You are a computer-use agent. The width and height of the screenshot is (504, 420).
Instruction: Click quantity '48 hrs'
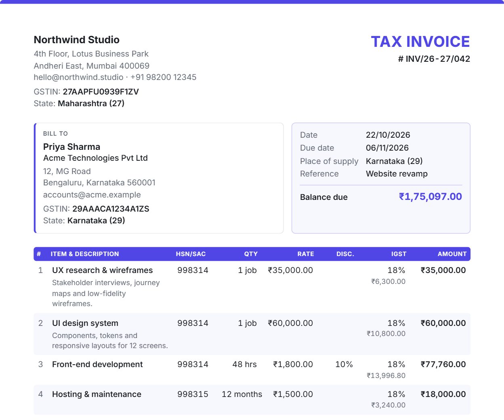tap(244, 364)
